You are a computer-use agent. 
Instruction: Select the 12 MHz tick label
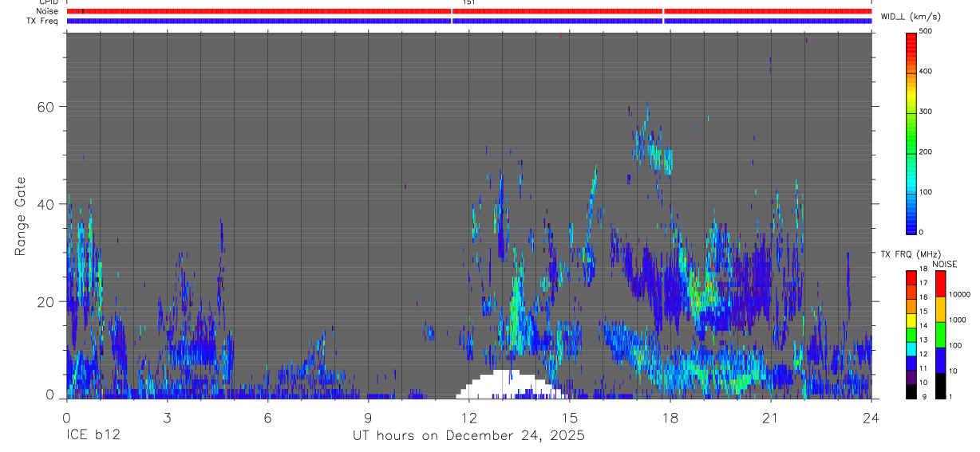(923, 354)
